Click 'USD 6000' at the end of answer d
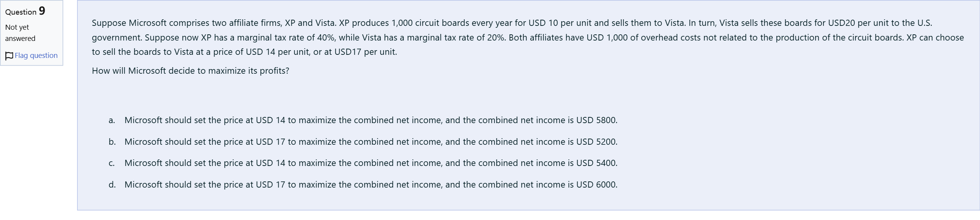 pyautogui.click(x=597, y=185)
